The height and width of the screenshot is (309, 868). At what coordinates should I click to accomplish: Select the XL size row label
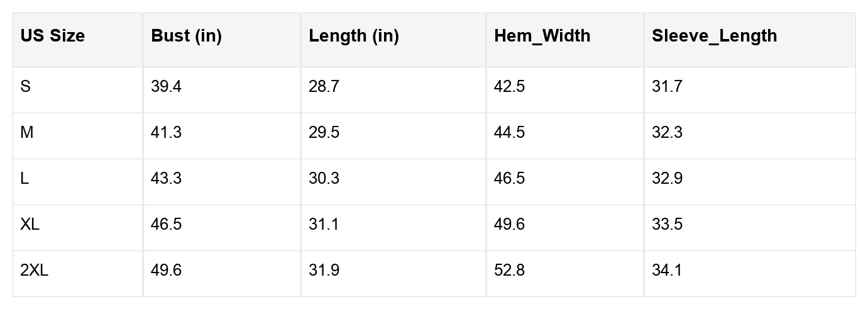(x=30, y=224)
